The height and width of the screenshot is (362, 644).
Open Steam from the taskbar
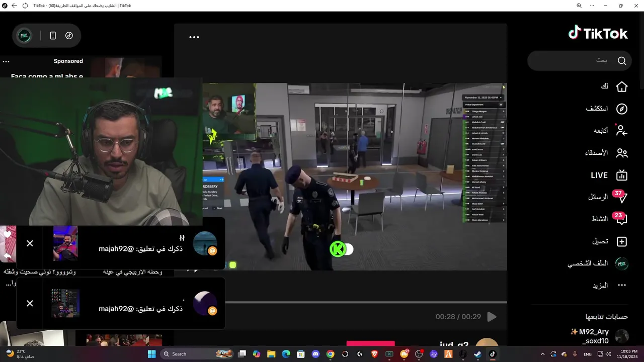477,354
